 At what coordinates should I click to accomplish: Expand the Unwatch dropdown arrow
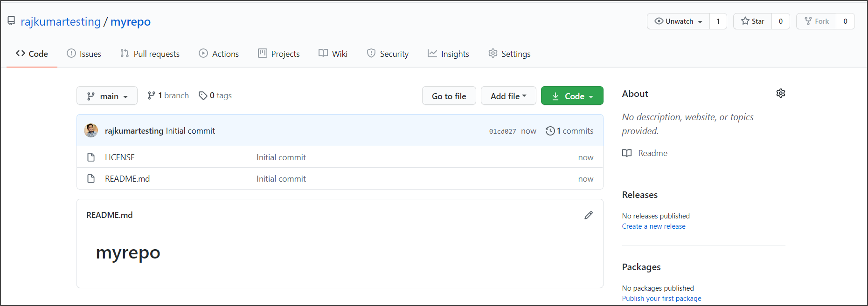(x=700, y=22)
